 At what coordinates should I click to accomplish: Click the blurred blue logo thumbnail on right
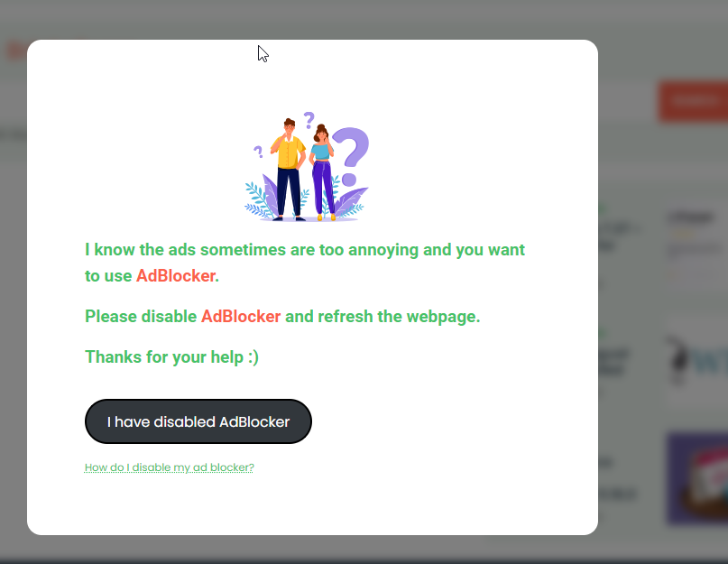coord(698,362)
